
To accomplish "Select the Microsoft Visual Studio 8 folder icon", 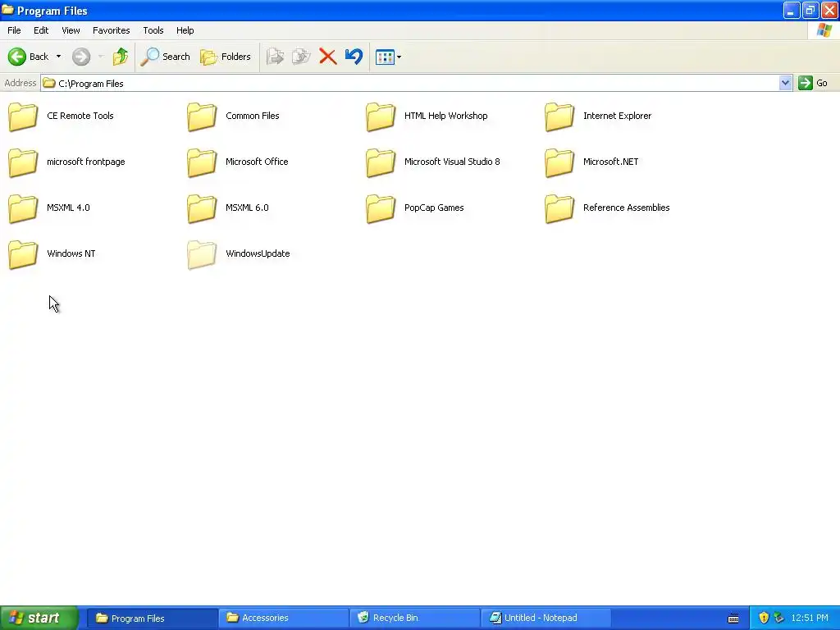I will (x=381, y=162).
